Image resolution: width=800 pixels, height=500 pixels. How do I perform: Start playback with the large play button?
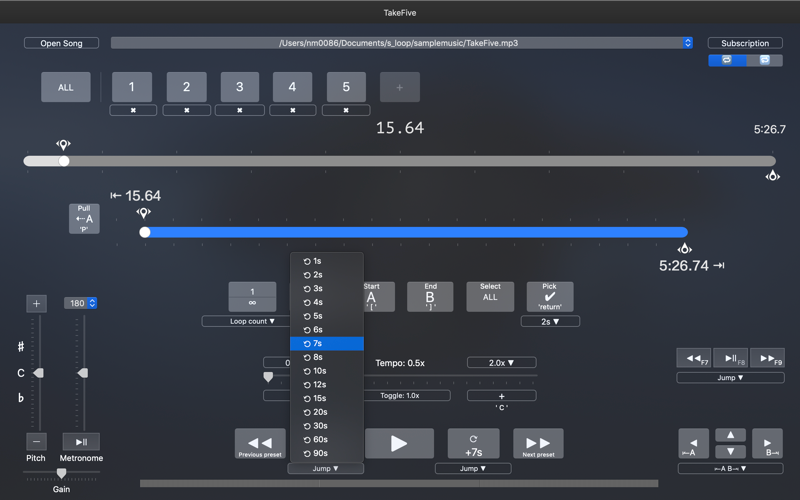pyautogui.click(x=399, y=443)
